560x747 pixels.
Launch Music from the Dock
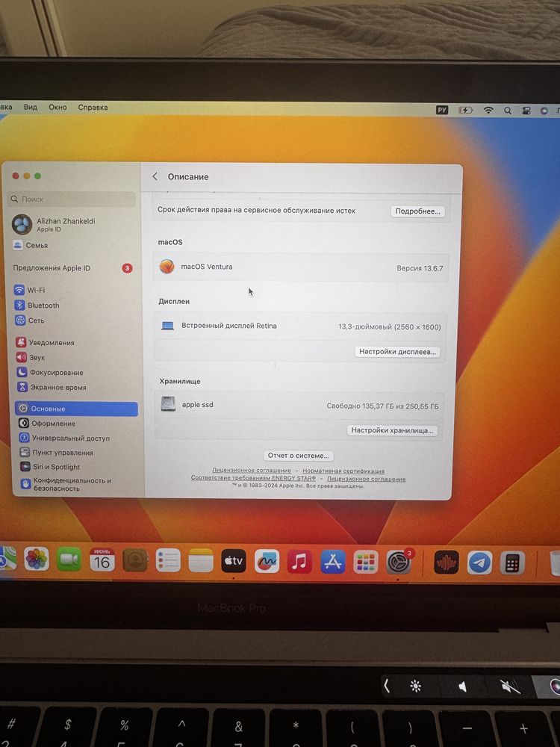(x=299, y=562)
